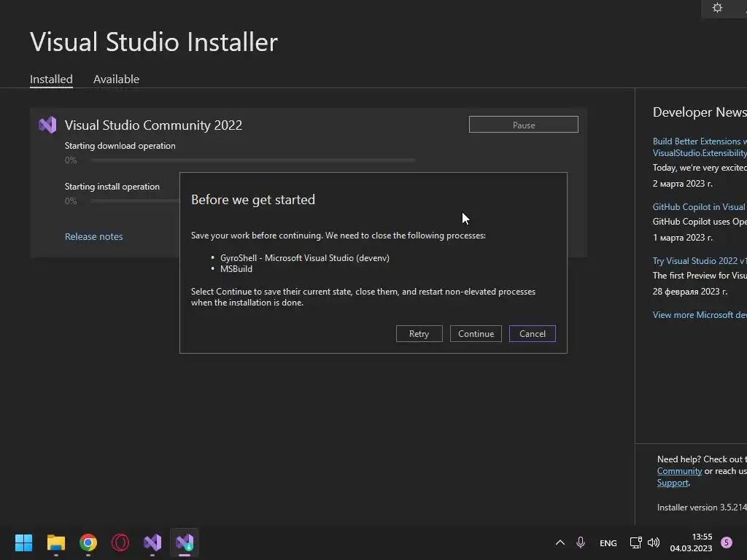Click the Installer version text

(x=702, y=507)
